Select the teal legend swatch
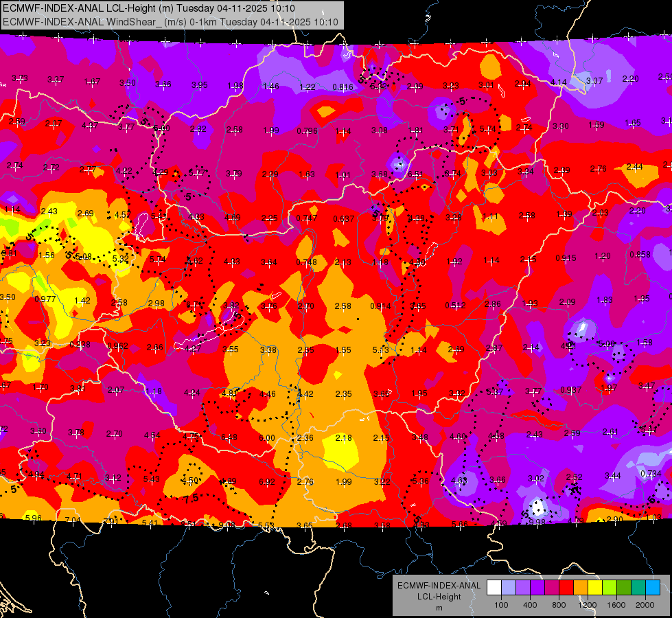Image resolution: width=672 pixels, height=618 pixels. 638,588
